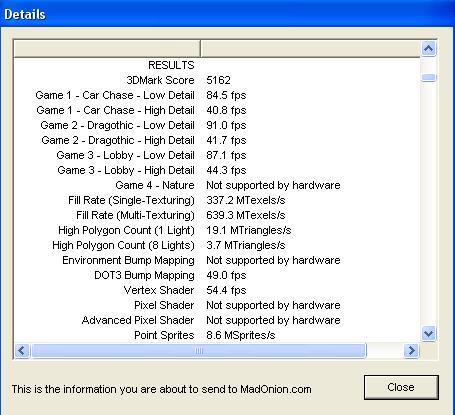Select High Polygon Count (8 Lights) label

click(123, 245)
